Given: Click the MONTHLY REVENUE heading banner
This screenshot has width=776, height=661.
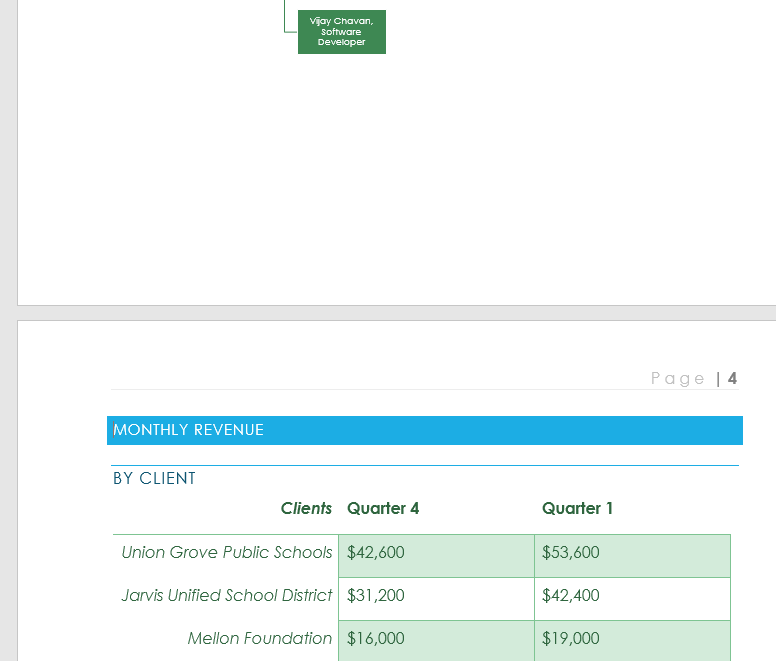Looking at the screenshot, I should click(424, 430).
